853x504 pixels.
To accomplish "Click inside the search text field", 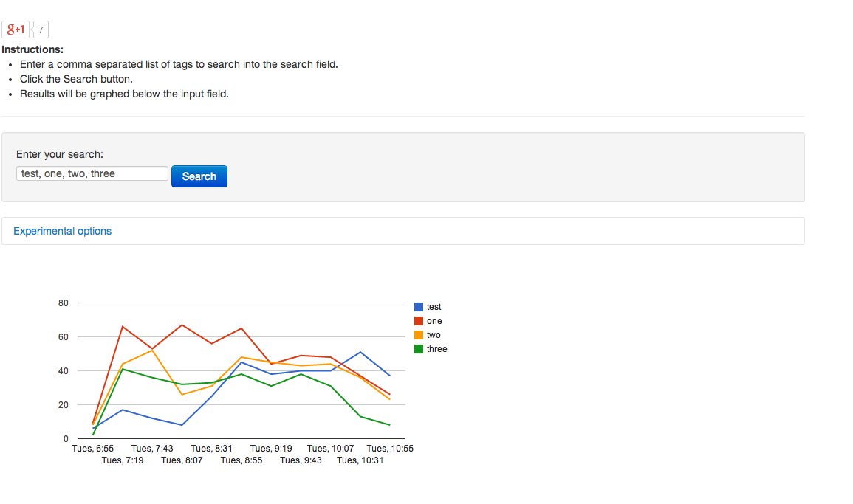I will [92, 173].
